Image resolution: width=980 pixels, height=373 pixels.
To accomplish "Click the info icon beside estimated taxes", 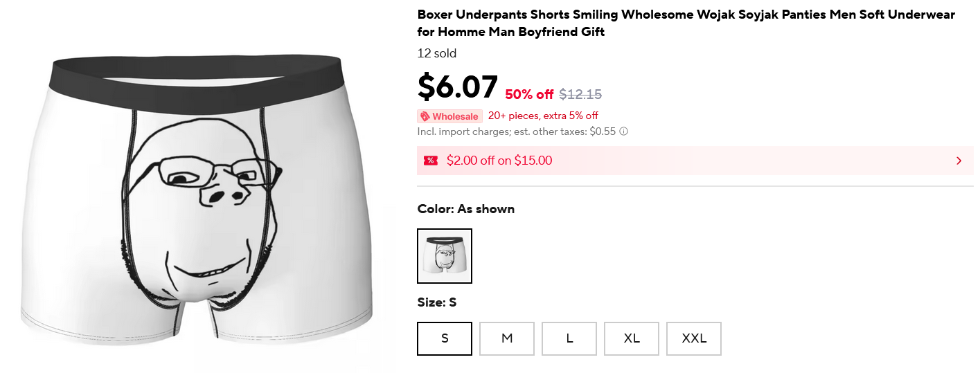I will point(624,131).
